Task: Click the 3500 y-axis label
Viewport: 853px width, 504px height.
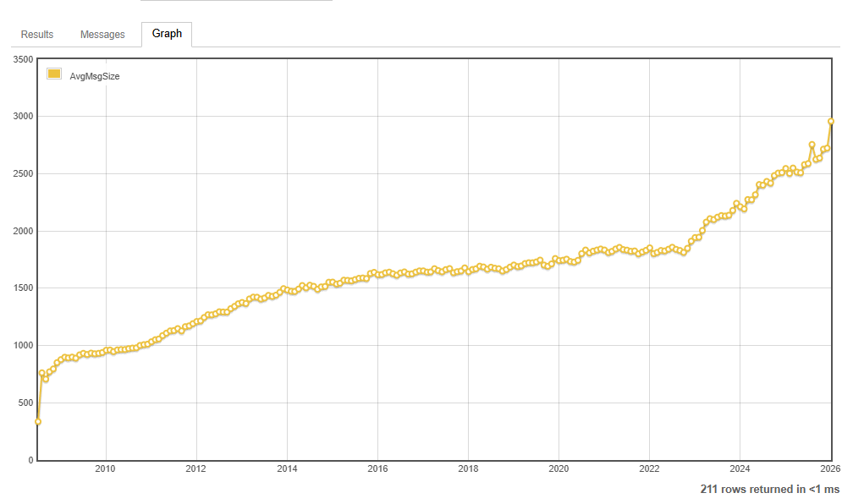Action: [x=24, y=59]
